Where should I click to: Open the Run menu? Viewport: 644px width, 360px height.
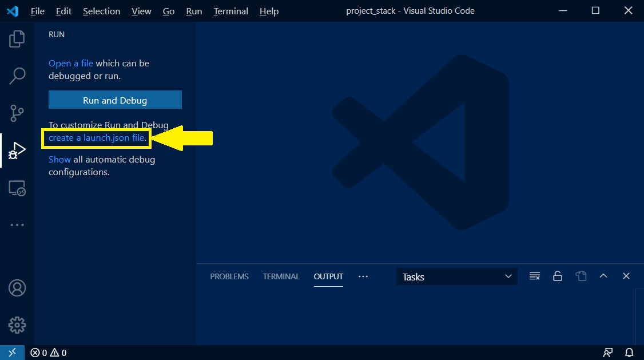tap(194, 11)
